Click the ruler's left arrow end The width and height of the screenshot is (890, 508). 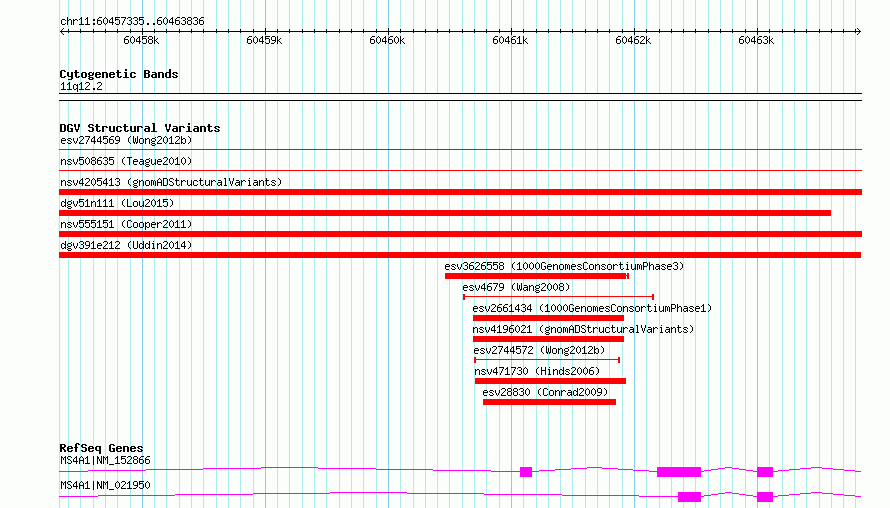coord(62,31)
